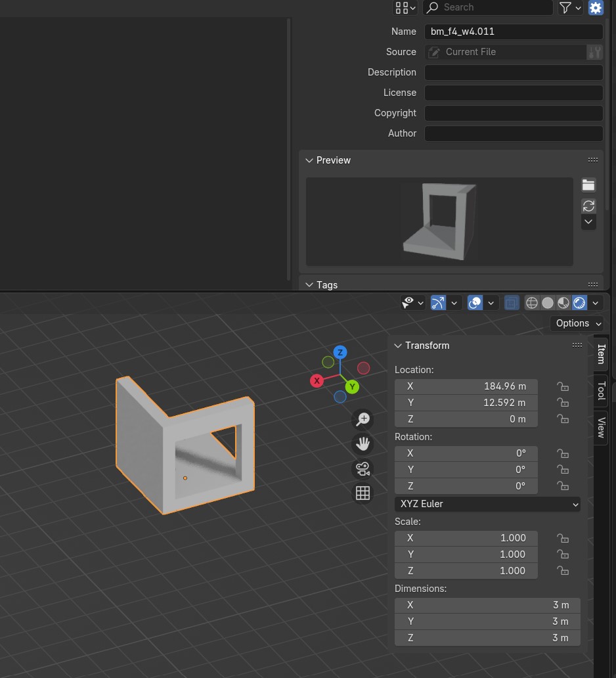
Task: Select material preview shading
Action: tap(563, 303)
